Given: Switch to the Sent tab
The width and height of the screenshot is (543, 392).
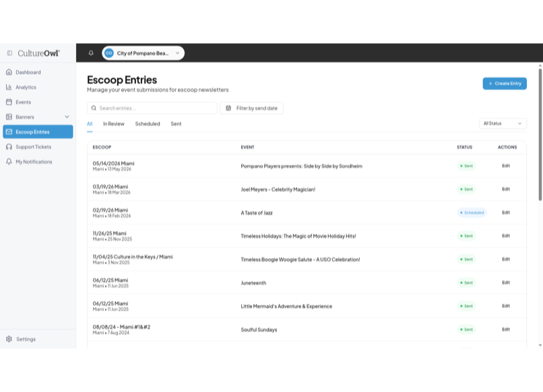Looking at the screenshot, I should pyautogui.click(x=176, y=124).
